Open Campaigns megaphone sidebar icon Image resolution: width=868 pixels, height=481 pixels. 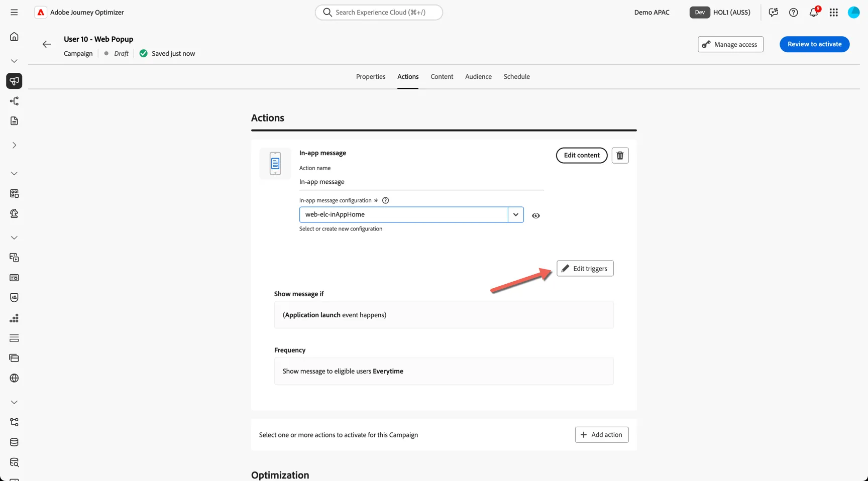tap(14, 81)
